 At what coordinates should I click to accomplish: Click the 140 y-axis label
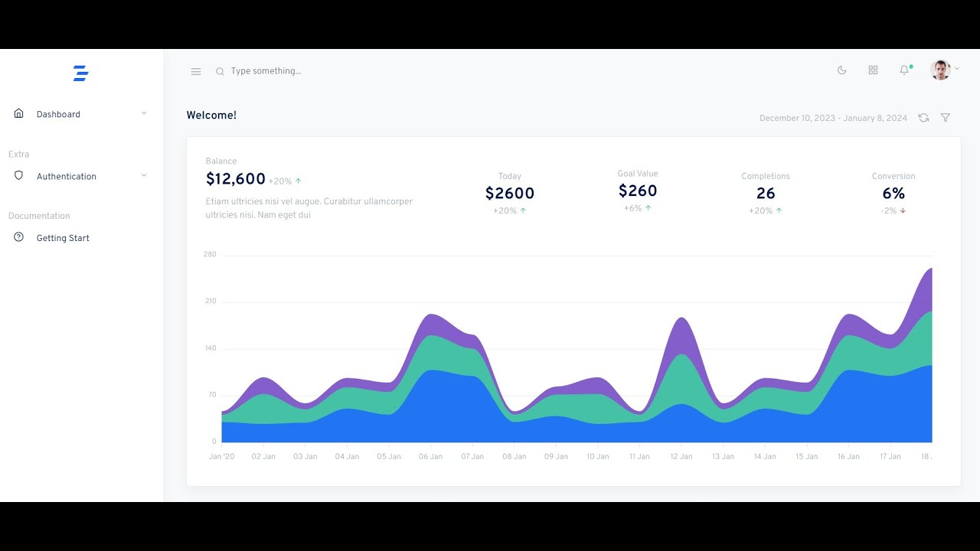coord(210,348)
